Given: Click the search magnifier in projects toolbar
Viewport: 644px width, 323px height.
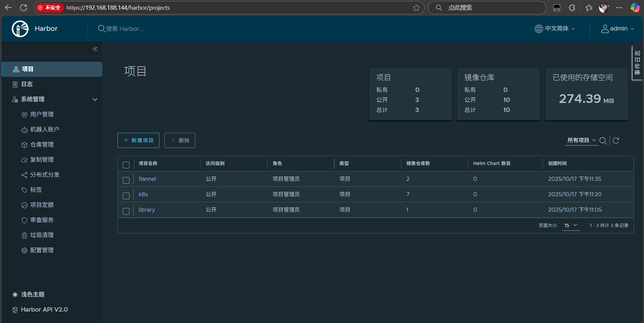Looking at the screenshot, I should point(603,141).
